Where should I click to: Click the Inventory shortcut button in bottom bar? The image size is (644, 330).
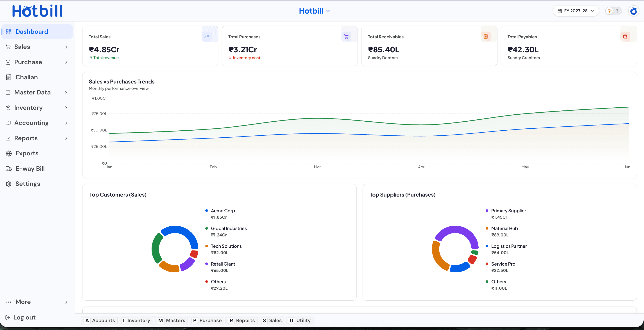[x=136, y=321]
